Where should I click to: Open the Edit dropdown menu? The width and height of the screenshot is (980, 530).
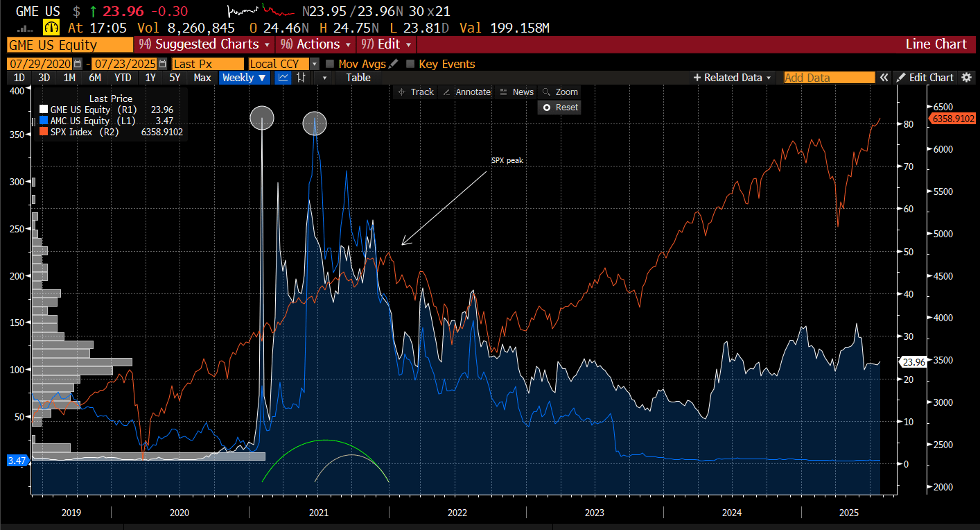point(387,44)
